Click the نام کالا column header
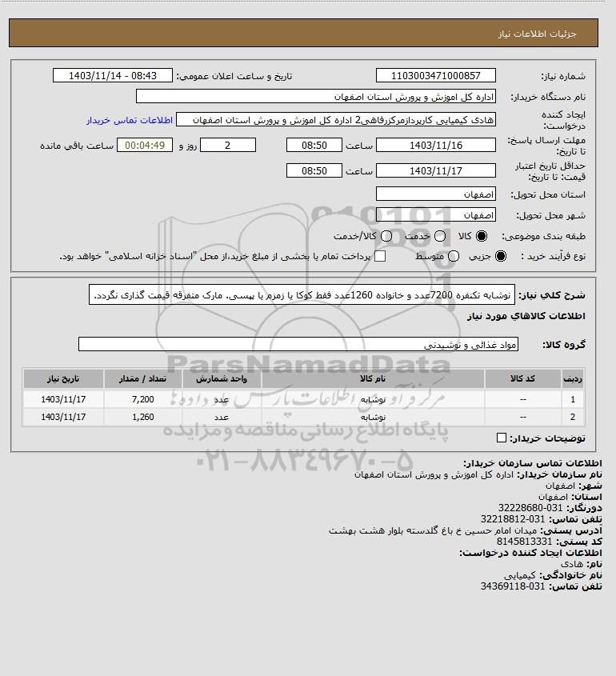 [x=373, y=378]
